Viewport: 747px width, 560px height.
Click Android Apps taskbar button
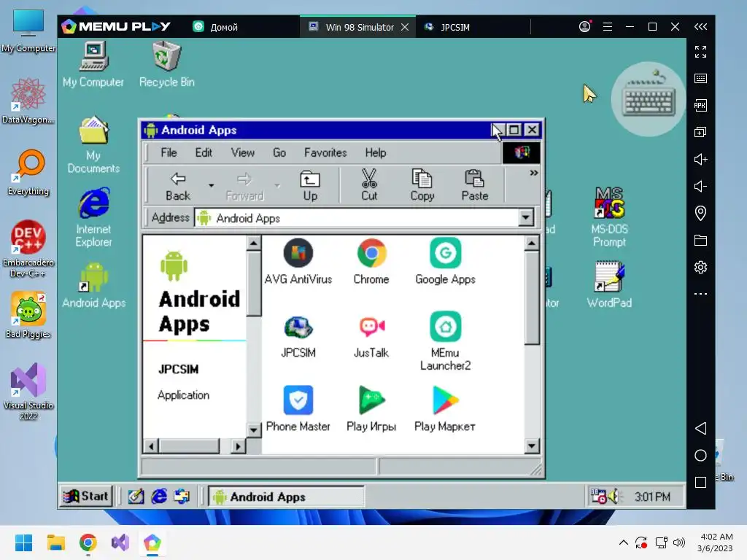click(x=286, y=497)
